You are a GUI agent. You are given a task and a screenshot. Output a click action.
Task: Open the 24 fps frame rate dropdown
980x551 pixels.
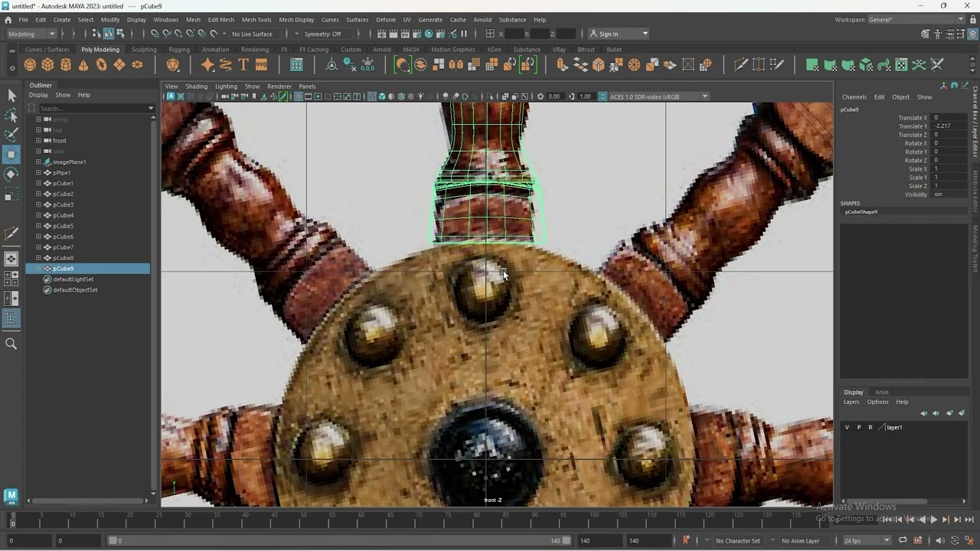pyautogui.click(x=867, y=540)
